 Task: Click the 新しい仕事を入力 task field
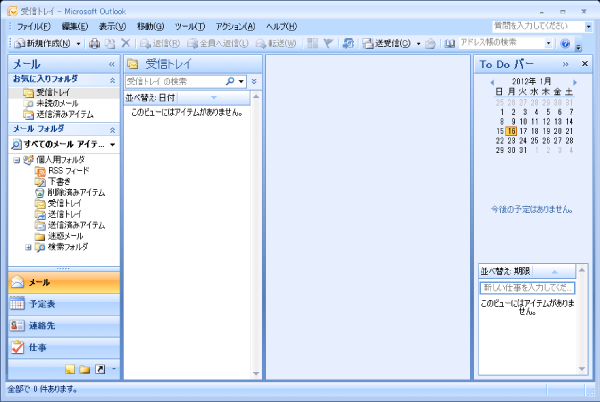[527, 288]
